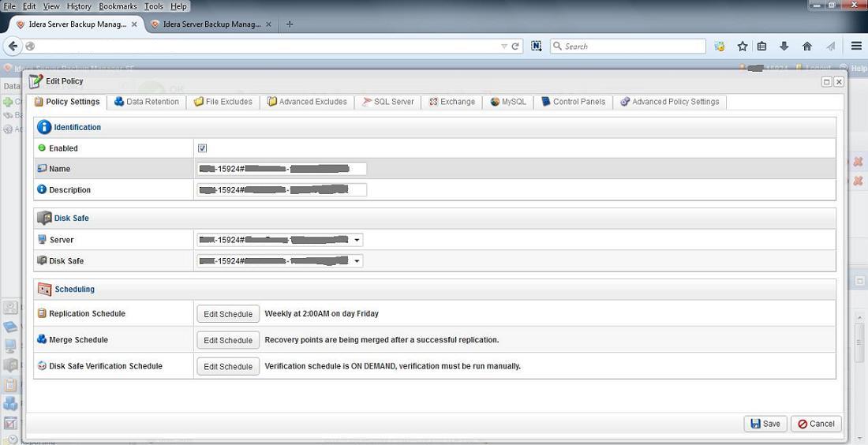Image resolution: width=868 pixels, height=445 pixels.
Task: Open the View menu
Action: click(x=51, y=6)
